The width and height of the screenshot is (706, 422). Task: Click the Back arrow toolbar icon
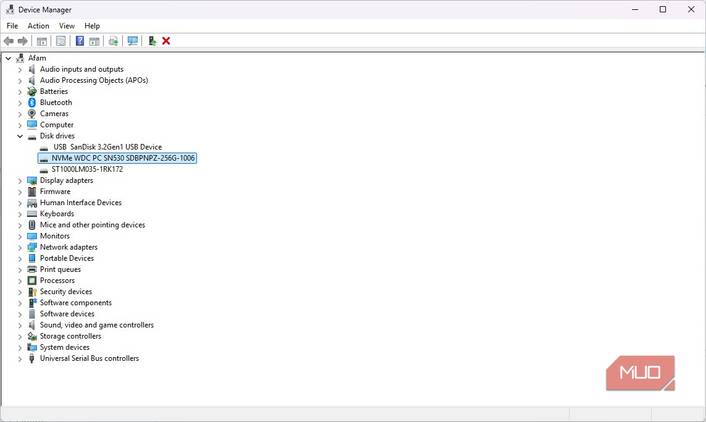pyautogui.click(x=9, y=41)
